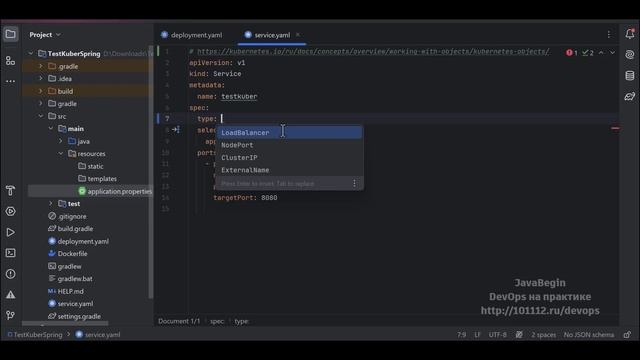Click TestKuberSpring in navigation bar
This screenshot has height=360, width=640.
[35, 335]
